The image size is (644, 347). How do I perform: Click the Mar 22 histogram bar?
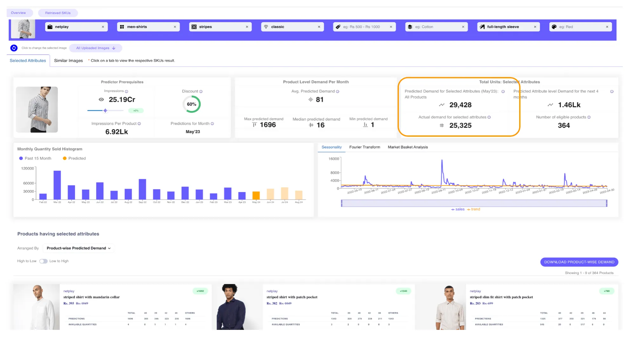[x=57, y=185]
